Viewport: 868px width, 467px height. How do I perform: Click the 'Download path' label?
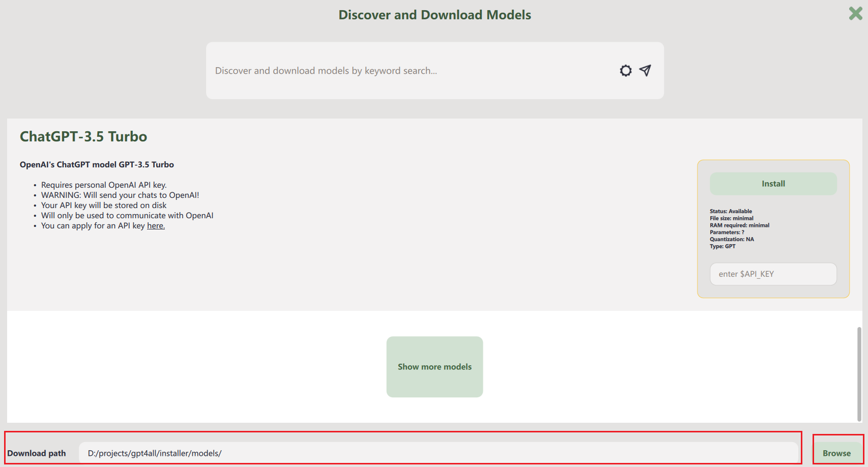click(37, 453)
